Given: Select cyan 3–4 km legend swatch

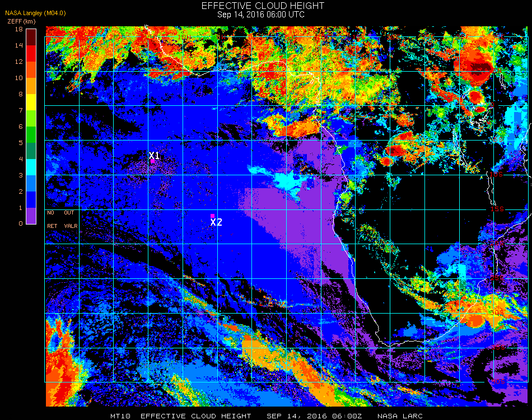Looking at the screenshot, I should click(x=31, y=167).
